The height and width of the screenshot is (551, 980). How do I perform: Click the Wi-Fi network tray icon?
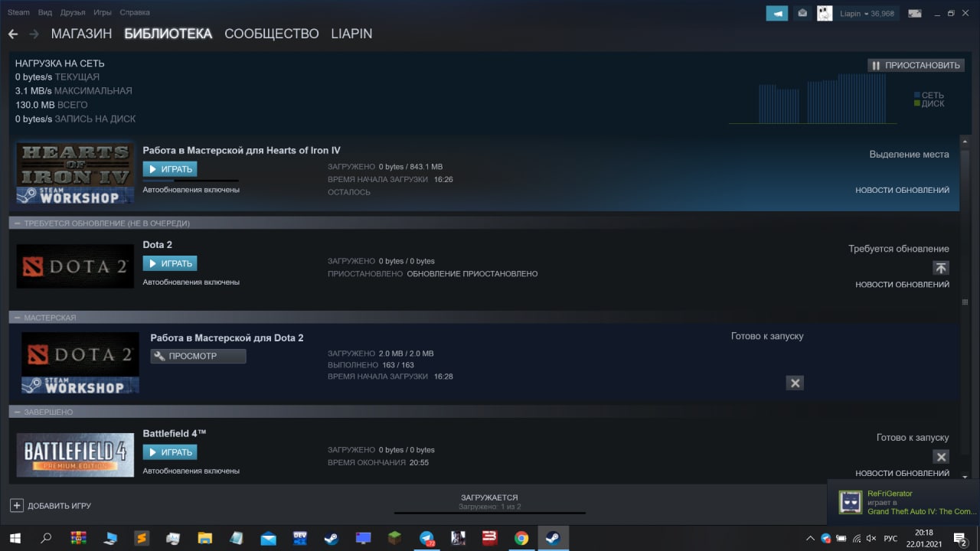pyautogui.click(x=857, y=538)
